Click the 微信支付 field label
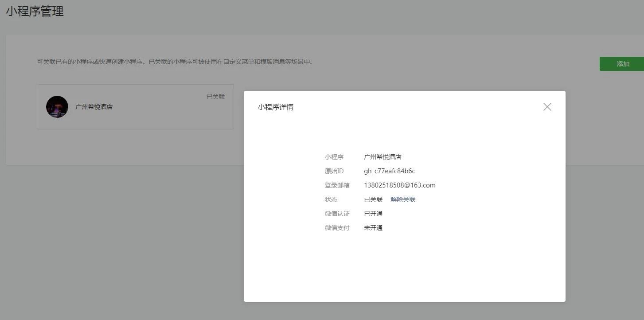Screen dimensions: 644x320 pyautogui.click(x=337, y=228)
